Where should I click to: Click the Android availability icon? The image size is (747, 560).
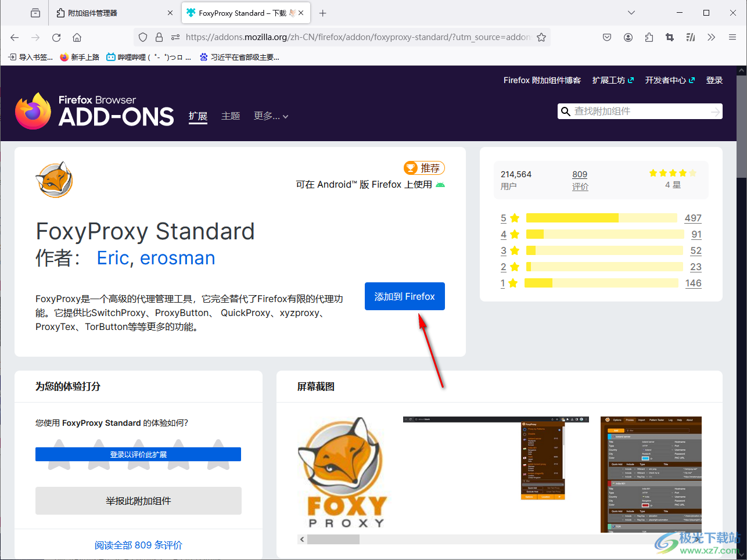pos(440,185)
